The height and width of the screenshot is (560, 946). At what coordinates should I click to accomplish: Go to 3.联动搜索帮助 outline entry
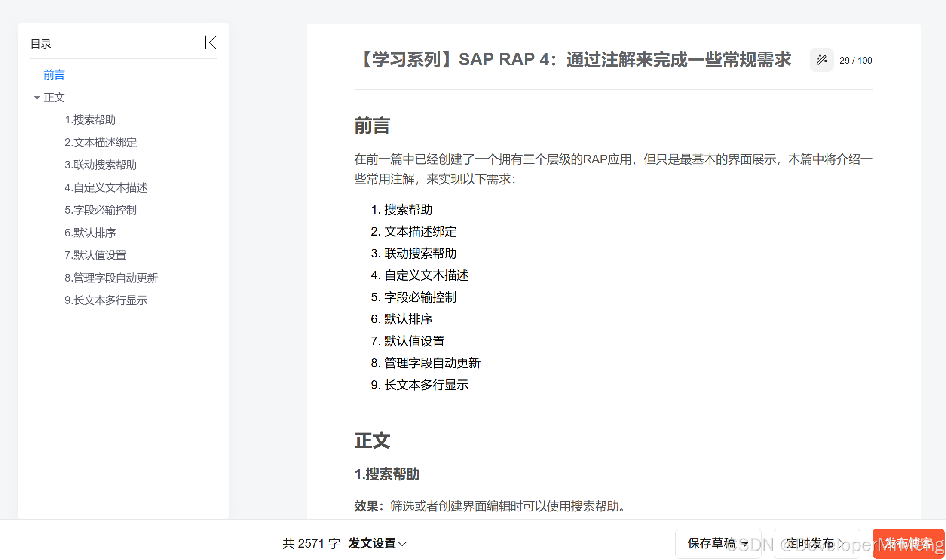pyautogui.click(x=101, y=165)
